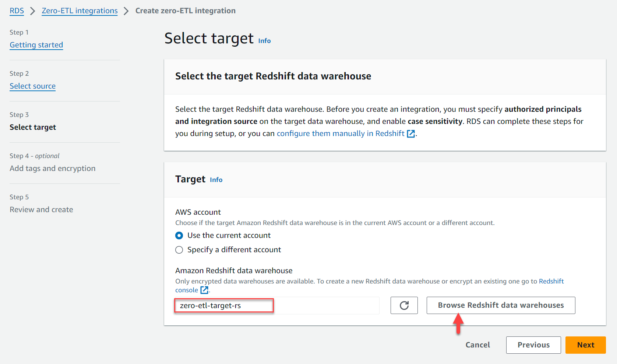Click the Info icon next to Target
Image resolution: width=617 pixels, height=364 pixels.
pos(216,179)
